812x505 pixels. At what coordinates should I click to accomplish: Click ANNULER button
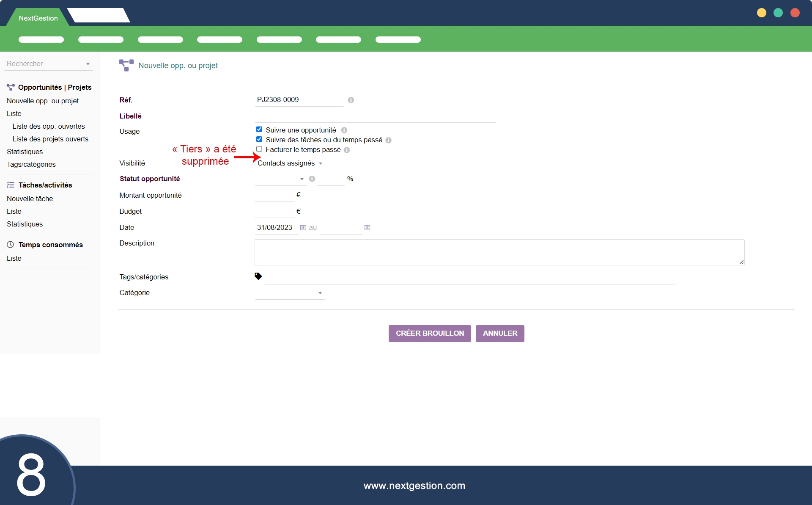(x=499, y=333)
